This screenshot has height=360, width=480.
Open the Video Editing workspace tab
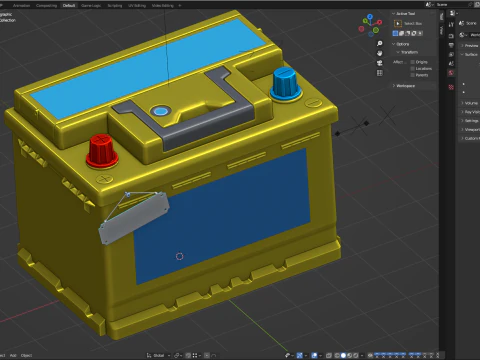pos(163,5)
